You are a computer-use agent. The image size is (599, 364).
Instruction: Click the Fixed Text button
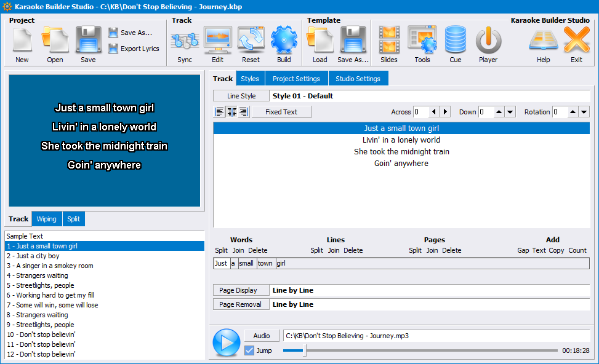click(x=281, y=112)
